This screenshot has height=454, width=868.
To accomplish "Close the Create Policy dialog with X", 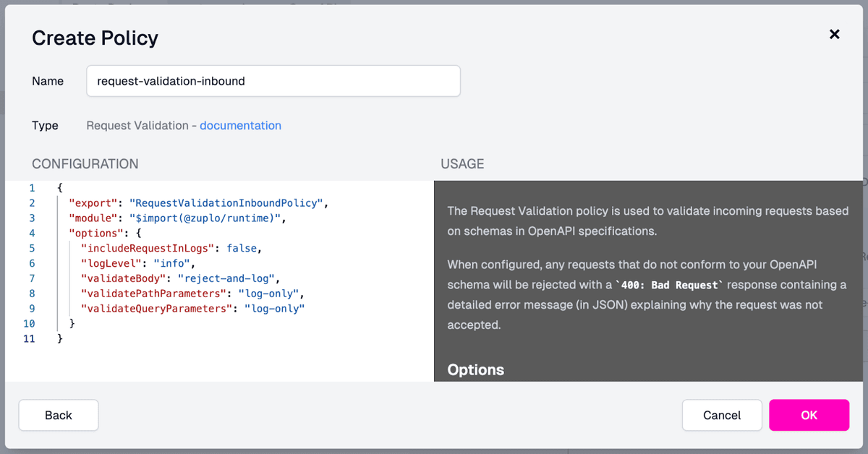I will (834, 34).
